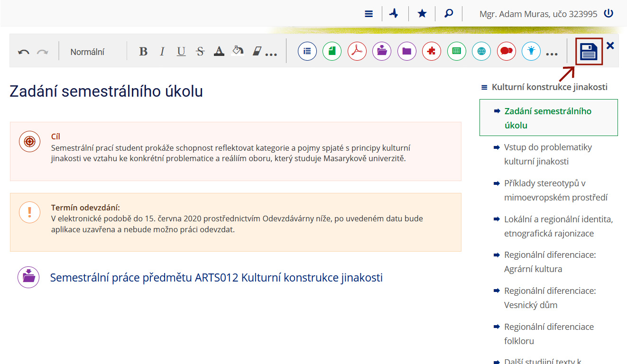Insert teal globe web link element

pyautogui.click(x=481, y=51)
